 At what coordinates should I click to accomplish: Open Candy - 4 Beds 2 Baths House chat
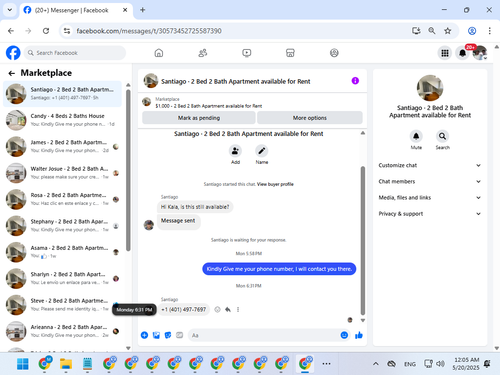tap(62, 120)
